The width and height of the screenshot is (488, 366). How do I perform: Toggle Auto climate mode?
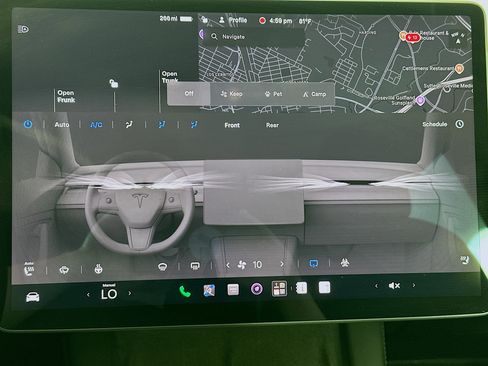pos(62,125)
